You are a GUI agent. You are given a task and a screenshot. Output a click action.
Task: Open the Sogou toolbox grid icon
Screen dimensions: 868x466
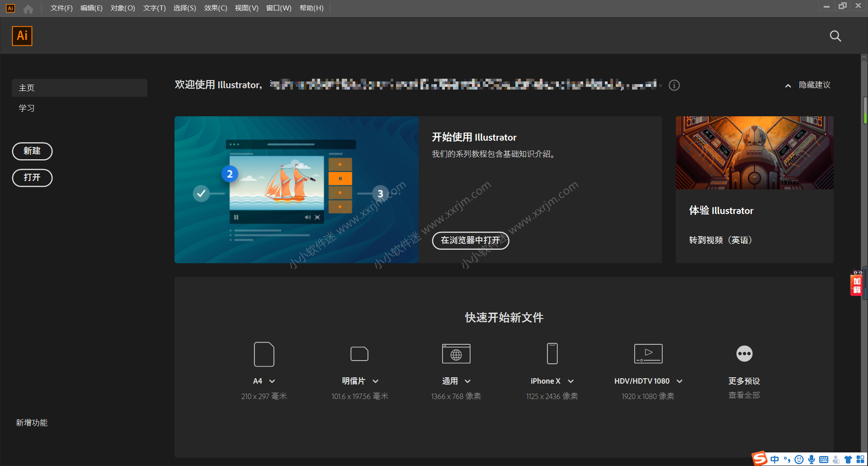click(x=860, y=460)
